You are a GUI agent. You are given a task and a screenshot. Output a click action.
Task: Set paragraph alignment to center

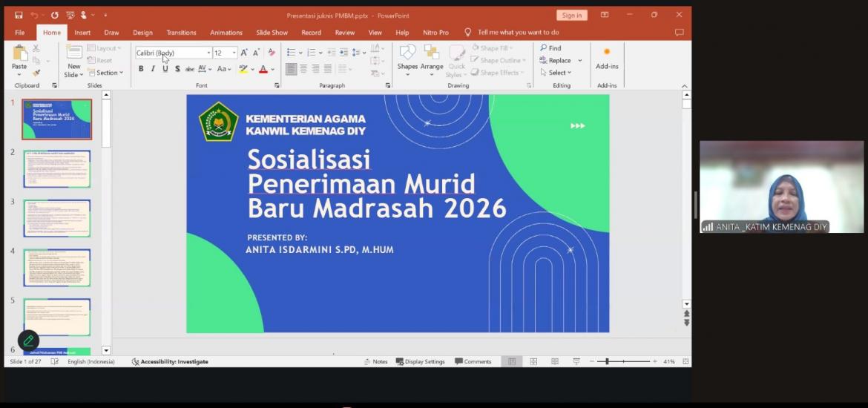pyautogui.click(x=303, y=69)
